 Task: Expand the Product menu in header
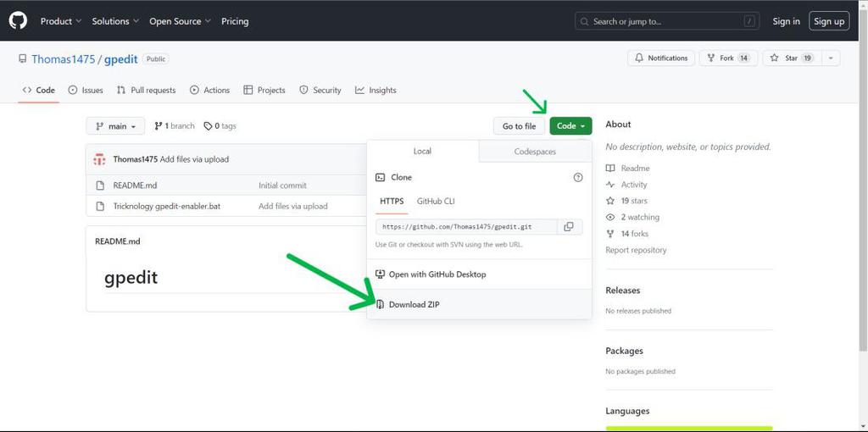pyautogui.click(x=61, y=21)
